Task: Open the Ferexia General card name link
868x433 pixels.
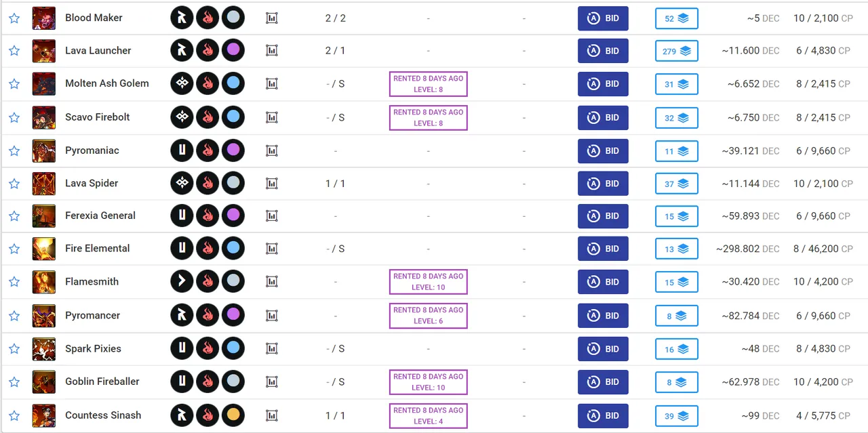Action: (100, 215)
